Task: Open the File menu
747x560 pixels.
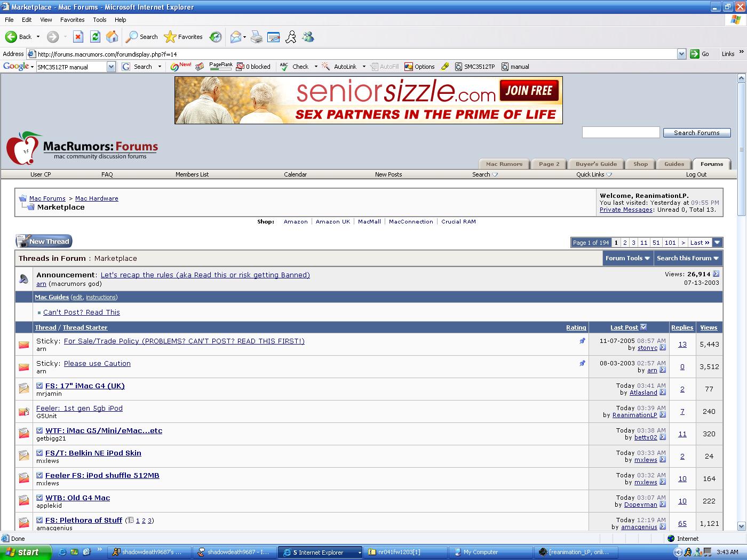Action: [9, 20]
